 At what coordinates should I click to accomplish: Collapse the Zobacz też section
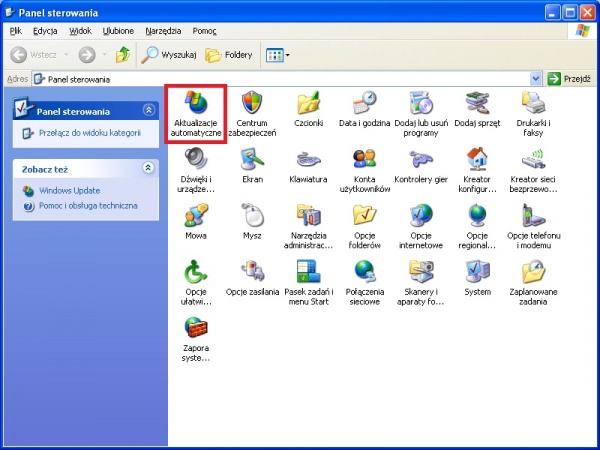pyautogui.click(x=148, y=168)
